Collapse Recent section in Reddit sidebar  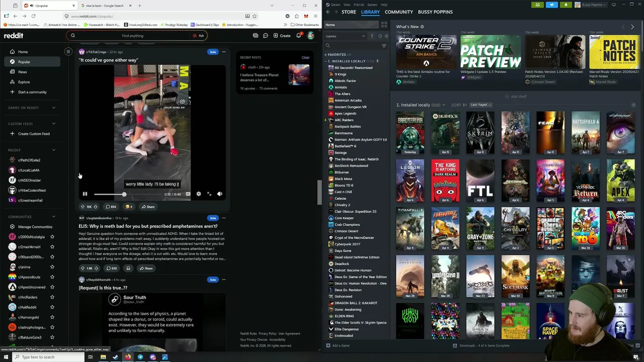(54, 150)
